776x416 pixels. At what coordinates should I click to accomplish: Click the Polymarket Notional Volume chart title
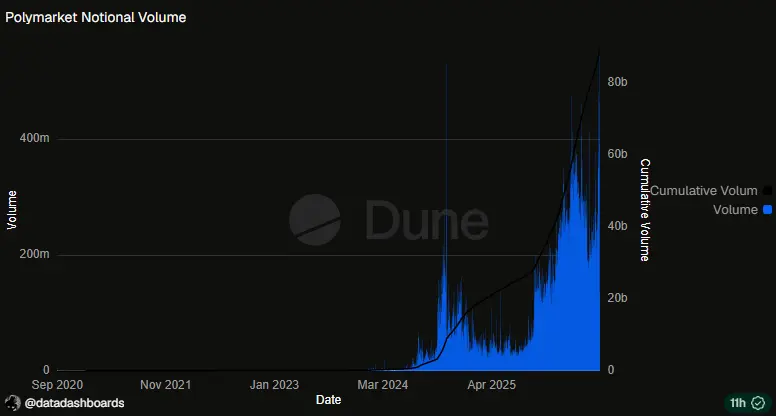[96, 17]
